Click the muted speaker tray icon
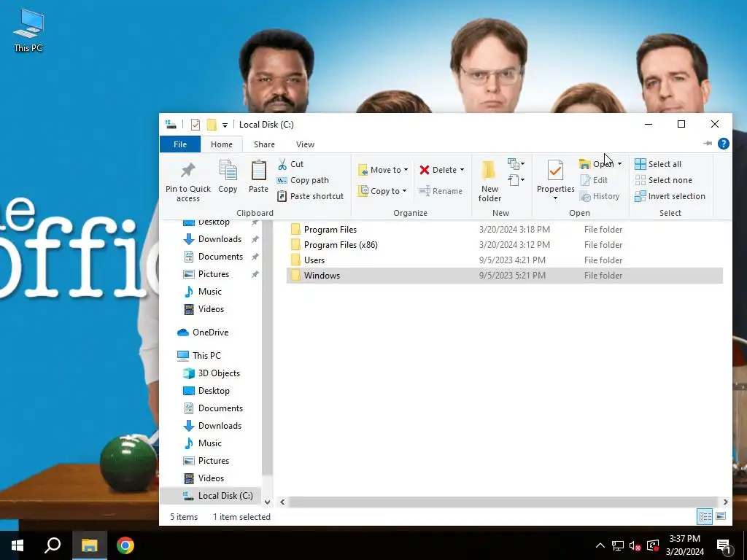 coord(635,545)
